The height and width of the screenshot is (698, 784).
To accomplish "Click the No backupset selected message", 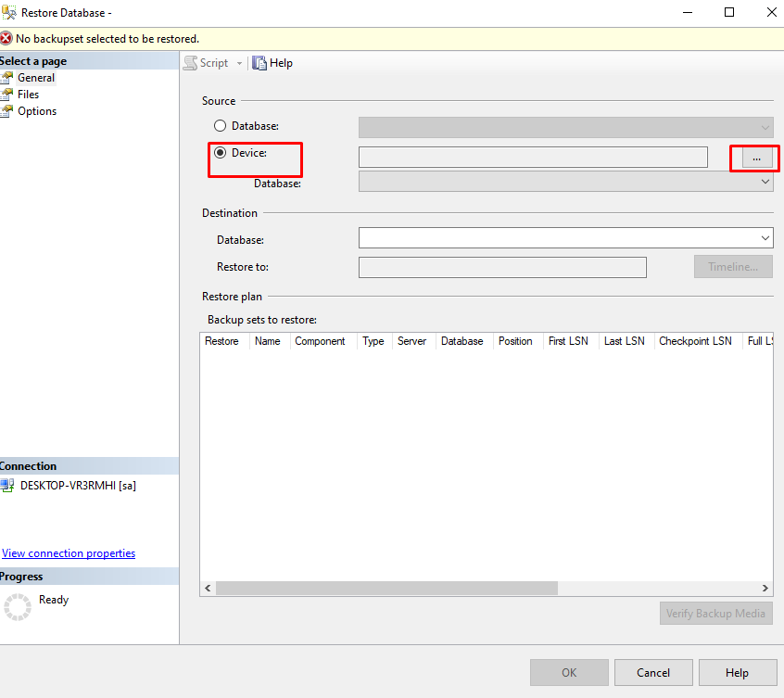I will point(107,39).
